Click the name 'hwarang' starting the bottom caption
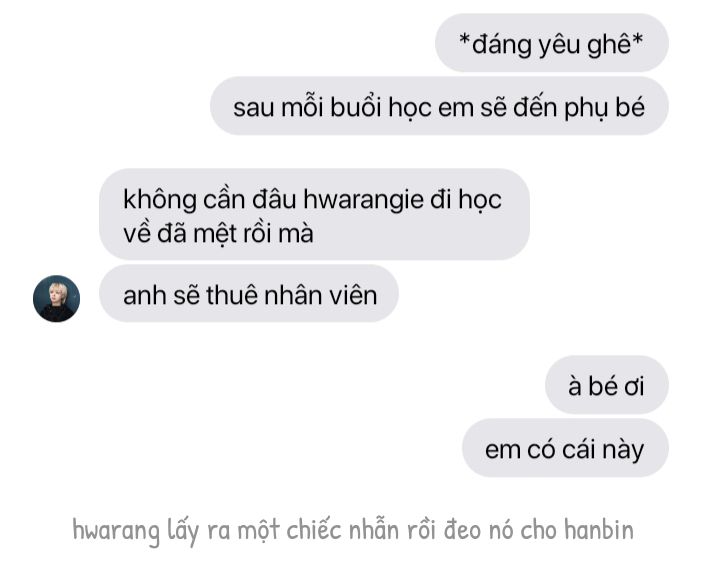The width and height of the screenshot is (720, 576). pos(116,531)
